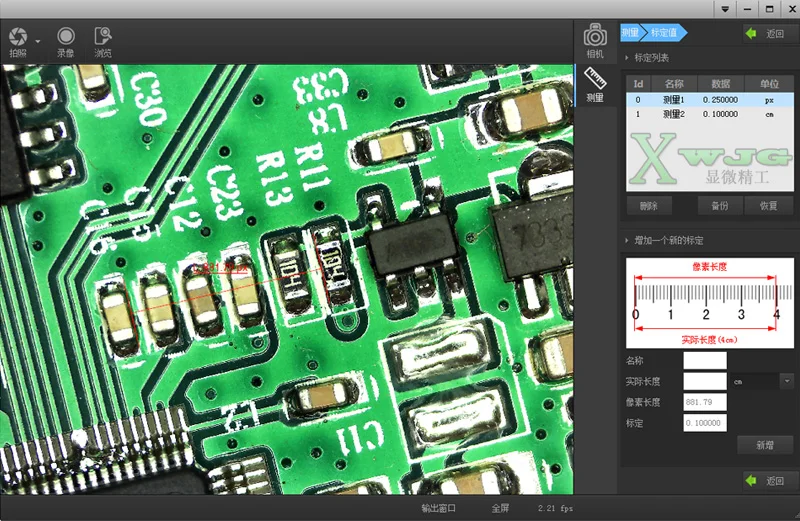
Task: Focus the 实际长度 input field
Action: [705, 381]
